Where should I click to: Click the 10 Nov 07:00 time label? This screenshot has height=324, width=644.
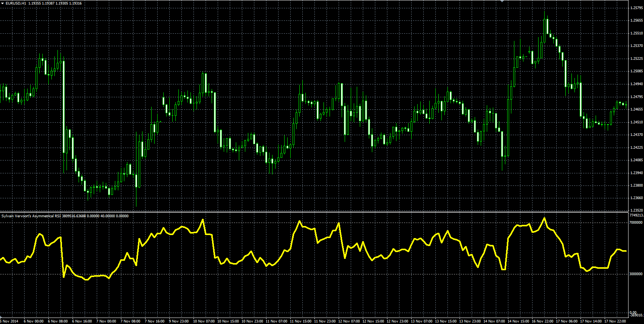click(204, 321)
